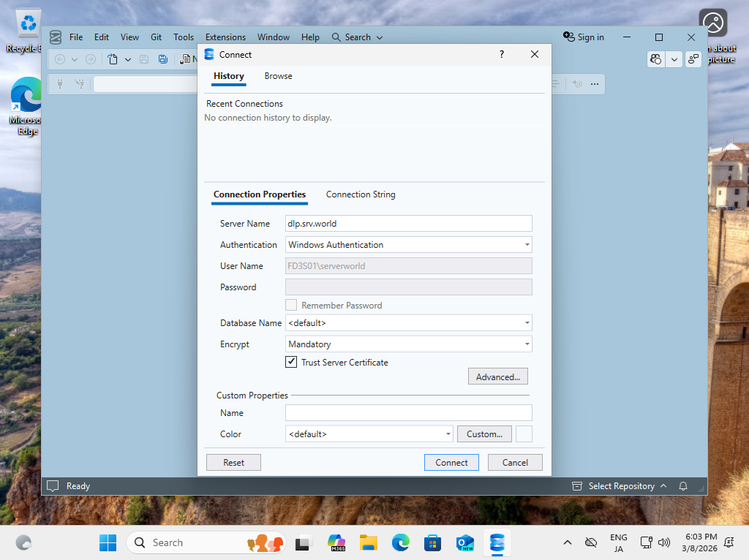Click the arrow-and-@ icon in SQL toolbar
The height and width of the screenshot is (560, 749).
click(x=577, y=84)
